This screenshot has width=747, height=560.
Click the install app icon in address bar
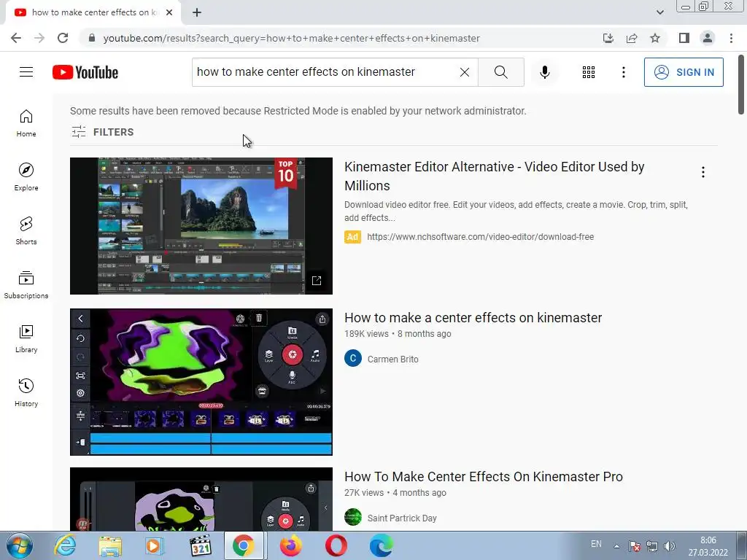pyautogui.click(x=608, y=38)
